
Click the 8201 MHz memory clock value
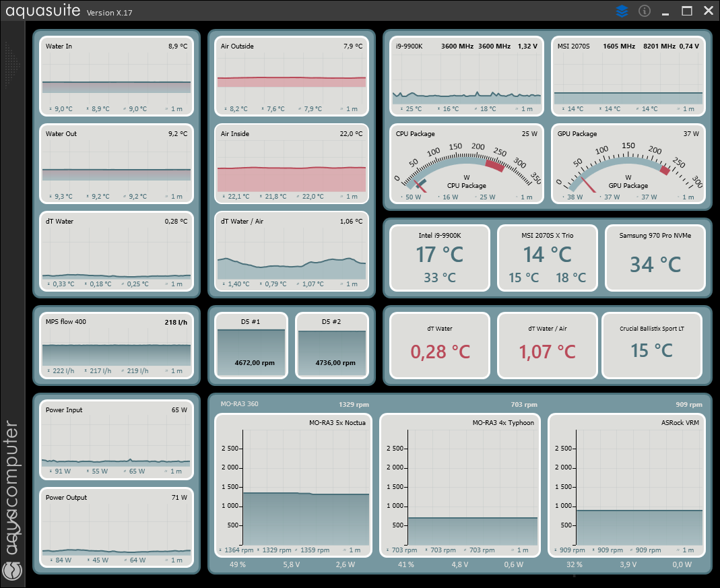pos(659,46)
